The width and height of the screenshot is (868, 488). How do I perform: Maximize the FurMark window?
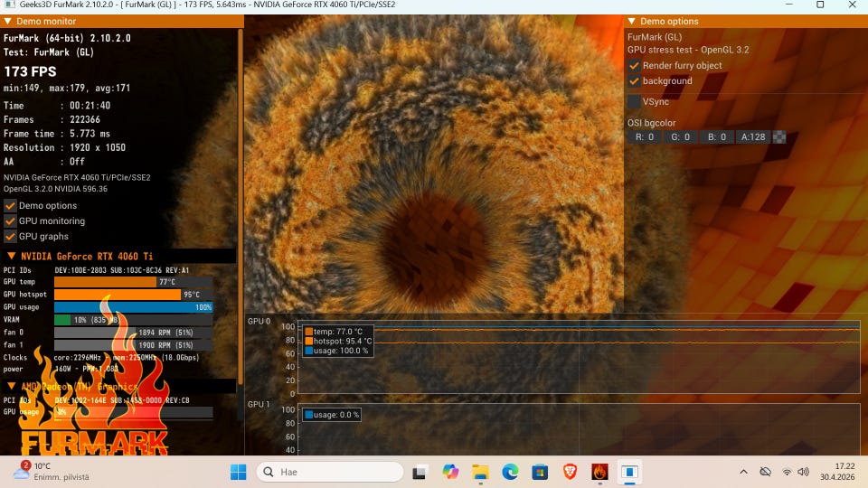(x=820, y=5)
